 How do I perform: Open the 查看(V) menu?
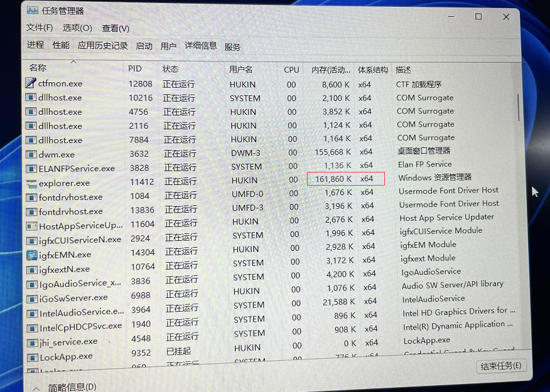pos(116,28)
